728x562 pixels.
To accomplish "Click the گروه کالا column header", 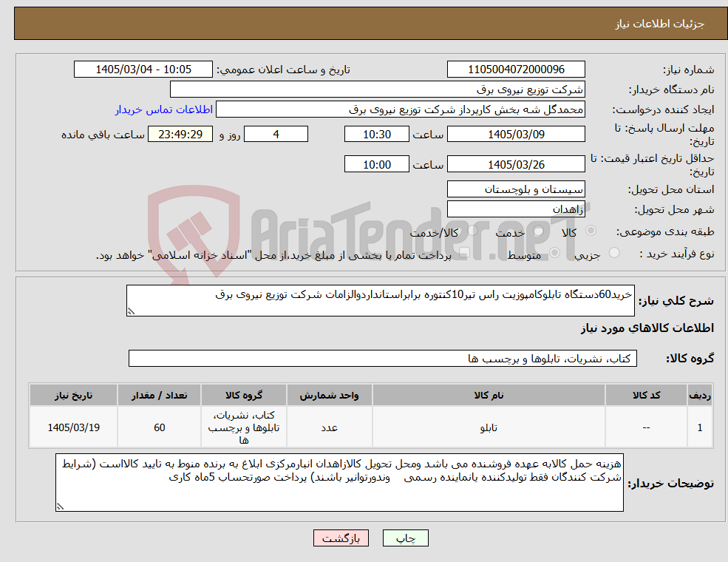I will pyautogui.click(x=244, y=396).
